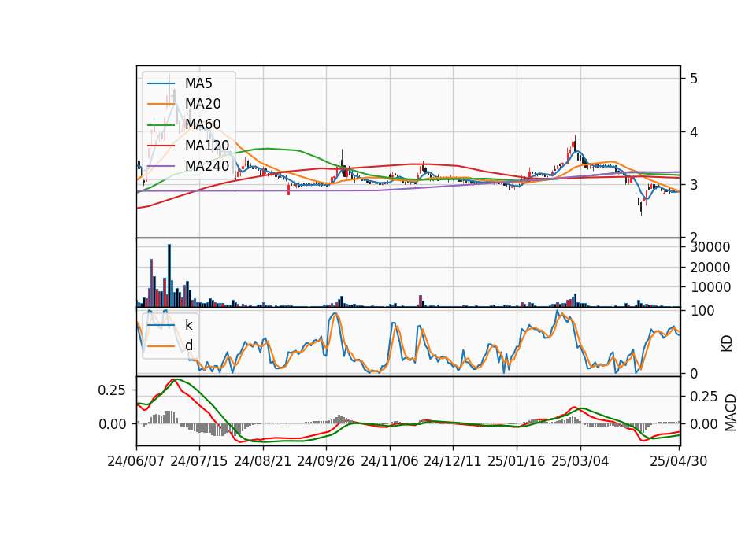Viewport: 756px width, 543px height.
Task: Click the 24/08/21 date axis label
Action: click(x=263, y=461)
